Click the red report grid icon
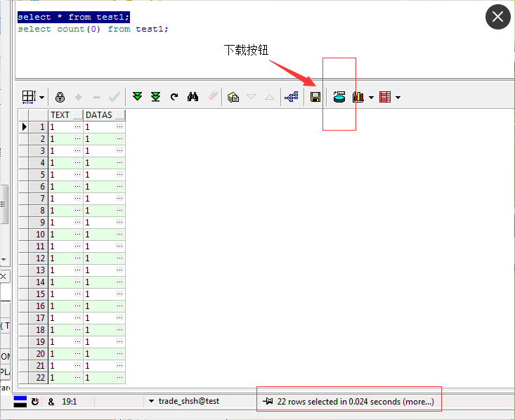The width and height of the screenshot is (515, 420). pyautogui.click(x=385, y=97)
